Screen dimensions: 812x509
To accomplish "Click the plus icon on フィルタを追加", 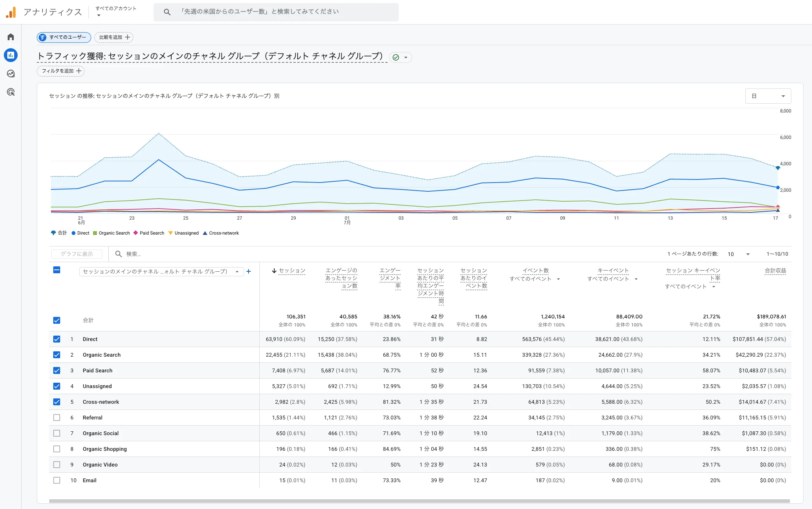I will 79,71.
